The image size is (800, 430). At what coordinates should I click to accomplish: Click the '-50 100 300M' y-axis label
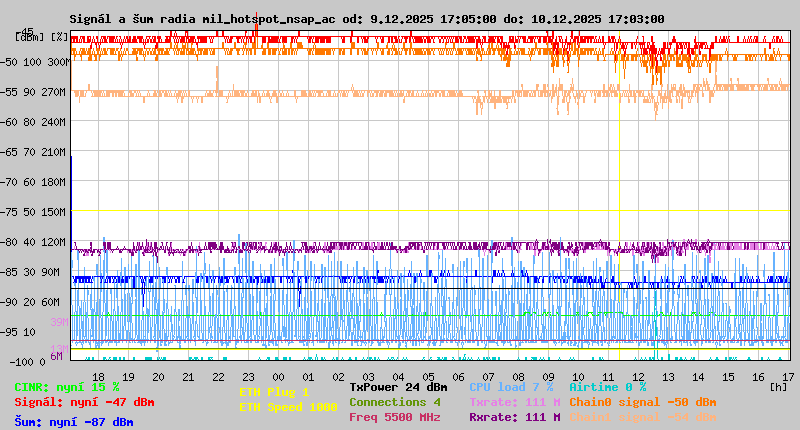coord(35,62)
